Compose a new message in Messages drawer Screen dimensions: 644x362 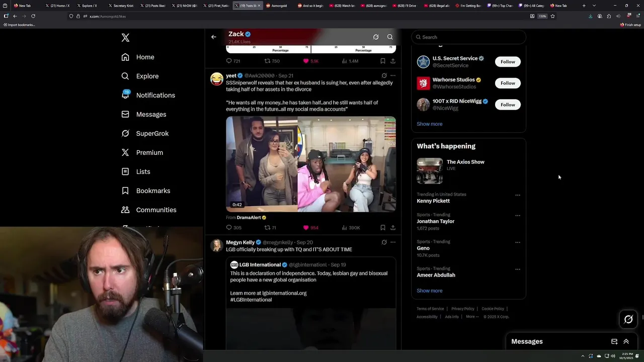(614, 341)
